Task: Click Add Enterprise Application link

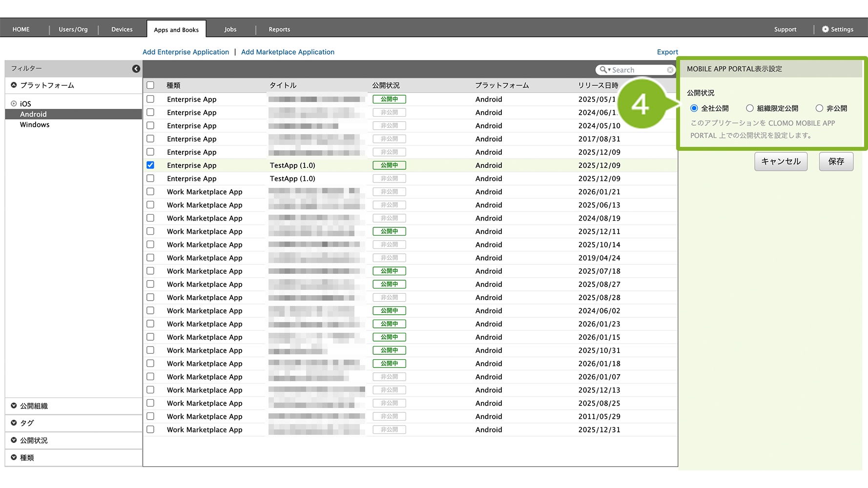Action: click(x=186, y=52)
